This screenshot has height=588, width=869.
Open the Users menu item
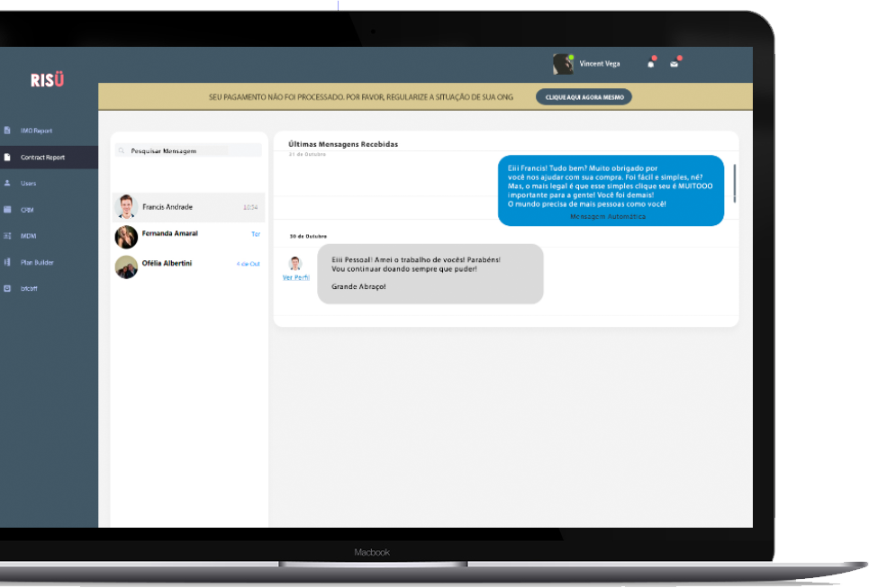tap(29, 184)
